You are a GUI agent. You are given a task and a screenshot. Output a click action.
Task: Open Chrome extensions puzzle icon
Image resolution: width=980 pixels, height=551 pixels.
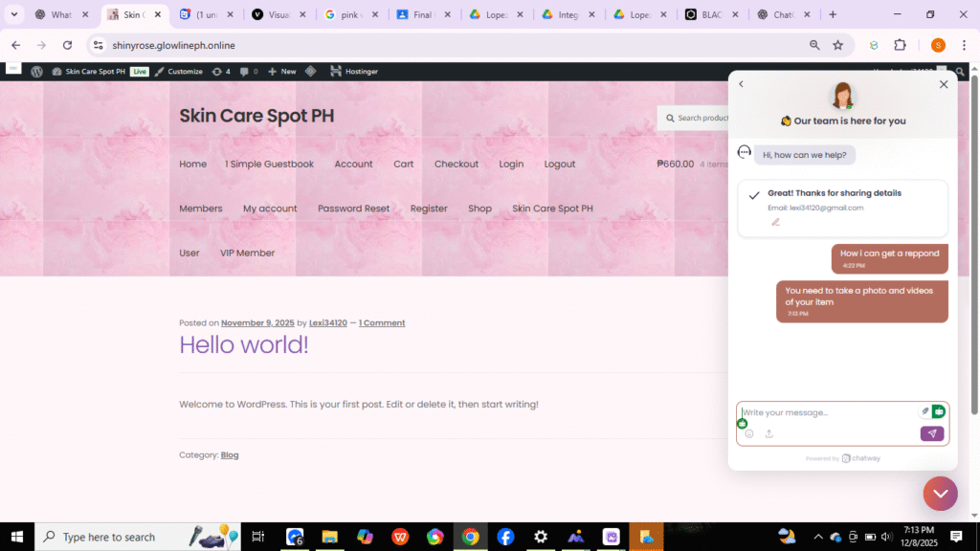pyautogui.click(x=900, y=45)
